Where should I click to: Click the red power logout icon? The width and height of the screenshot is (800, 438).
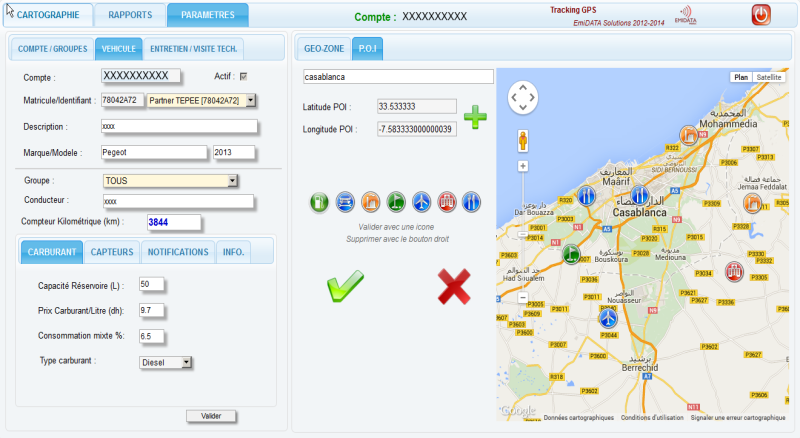click(x=761, y=15)
